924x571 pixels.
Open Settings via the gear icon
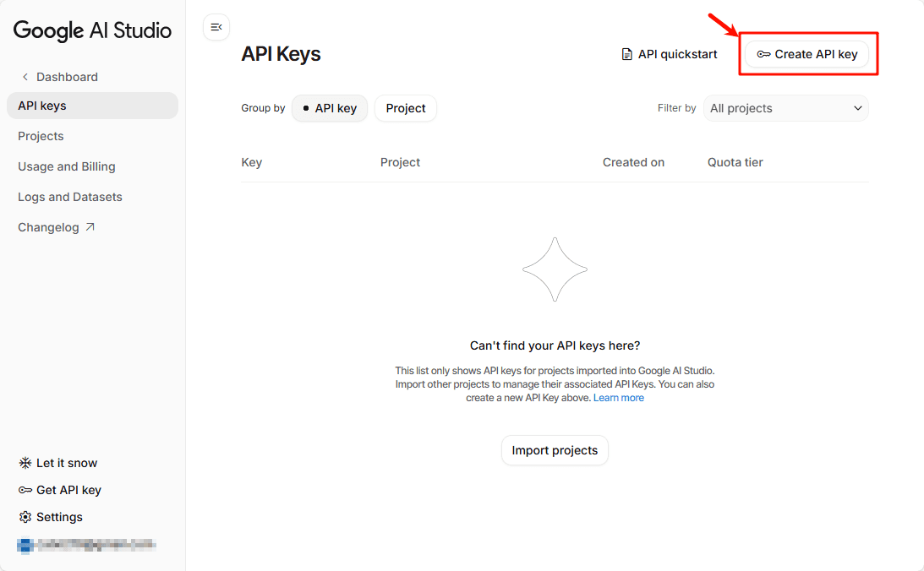click(25, 516)
